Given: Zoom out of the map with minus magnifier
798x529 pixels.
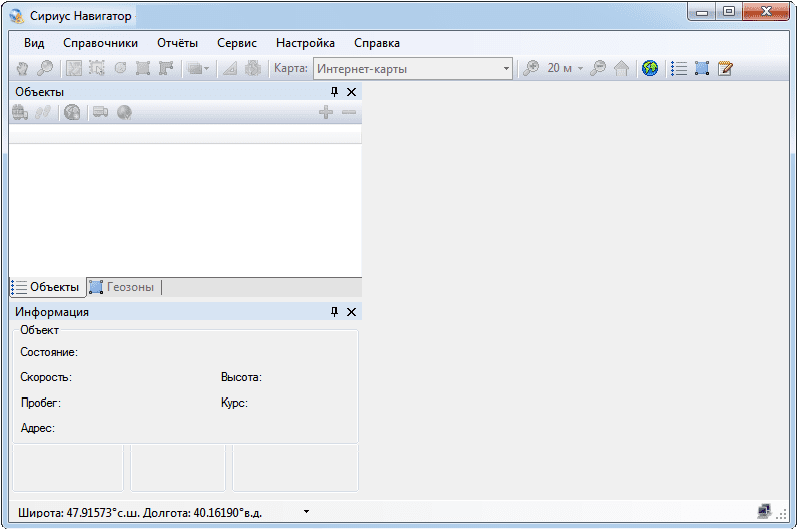Looking at the screenshot, I should click(x=598, y=69).
